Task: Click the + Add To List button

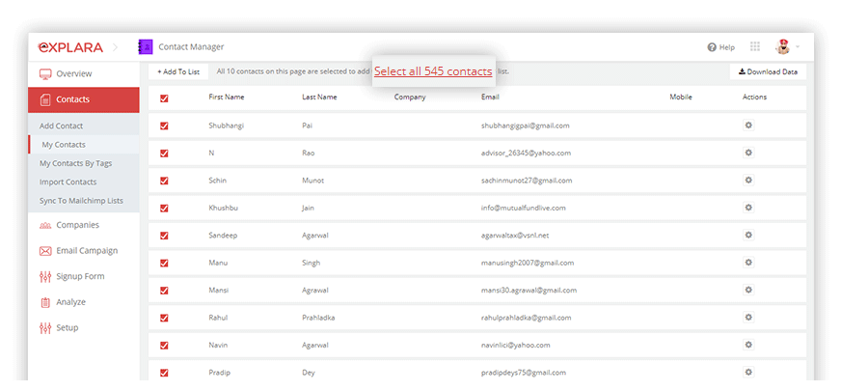Action: [178, 71]
